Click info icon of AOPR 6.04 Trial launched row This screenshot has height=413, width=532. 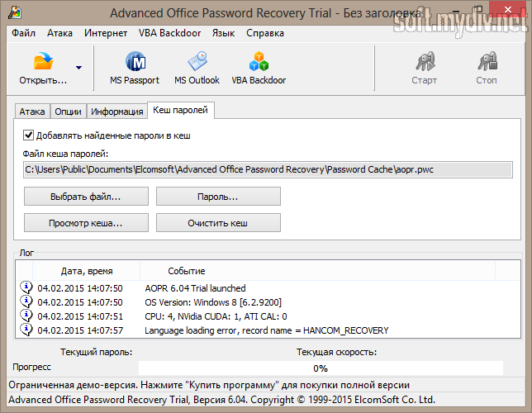(26, 287)
